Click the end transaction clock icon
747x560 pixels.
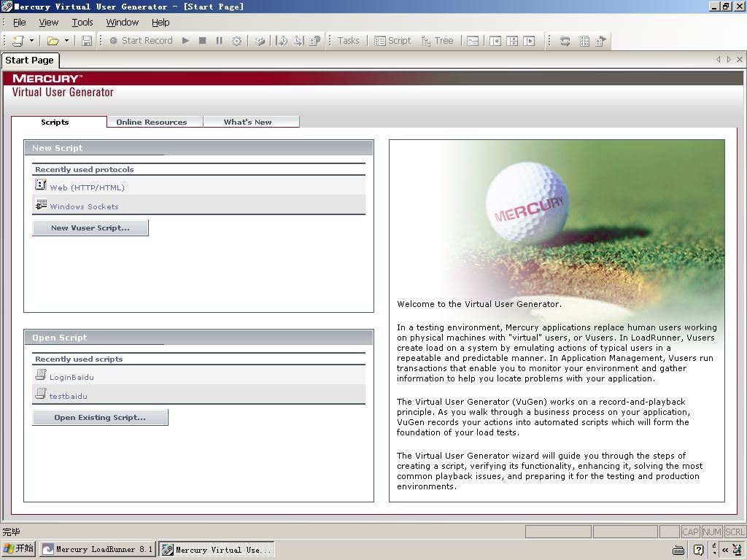[x=298, y=41]
